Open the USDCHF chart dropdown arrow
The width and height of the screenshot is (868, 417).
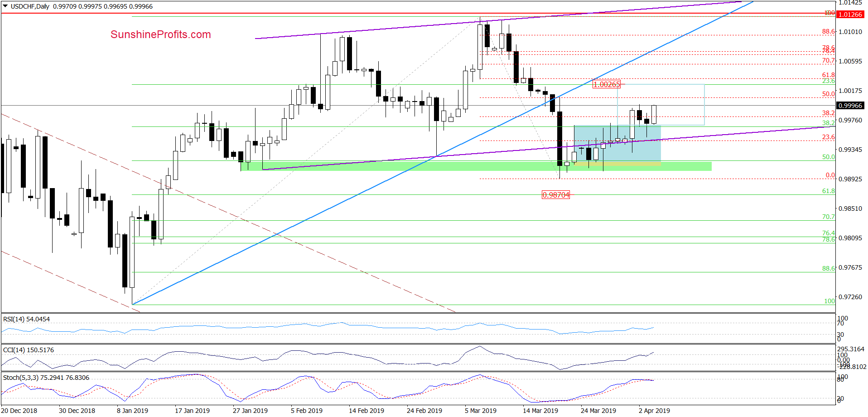pyautogui.click(x=5, y=6)
